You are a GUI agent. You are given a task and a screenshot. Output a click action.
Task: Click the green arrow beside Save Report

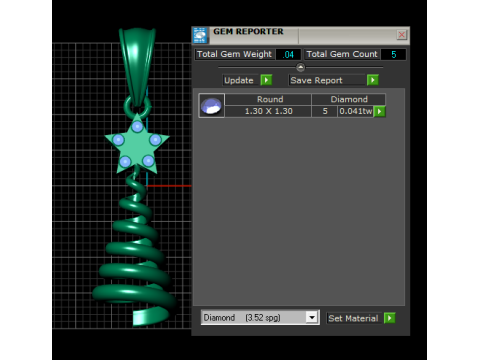373,80
